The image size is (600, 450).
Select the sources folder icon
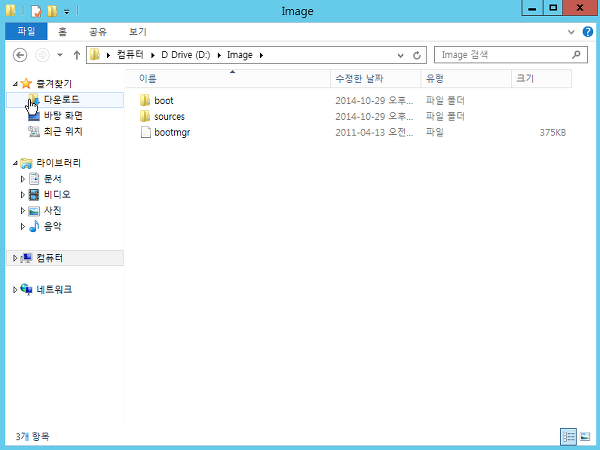point(145,116)
